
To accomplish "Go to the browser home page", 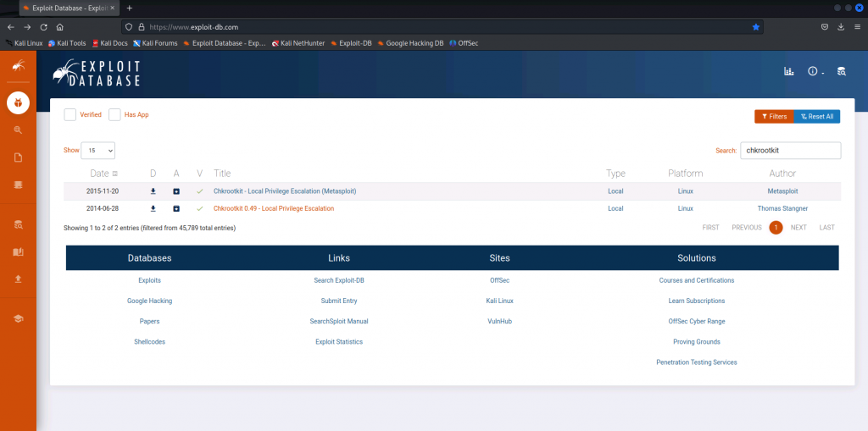I will [60, 26].
